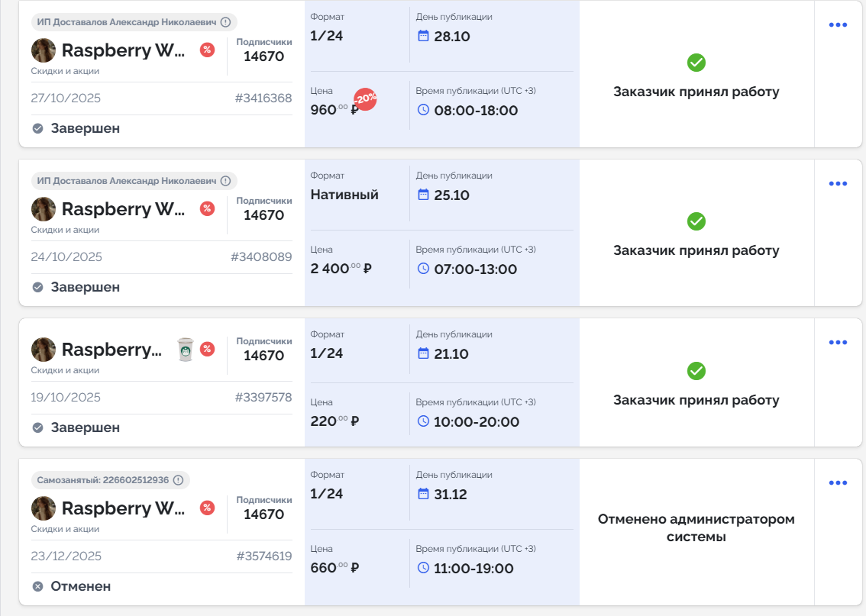This screenshot has height=616, width=866.
Task: Open three-dot menu for order #3408089
Action: pos(838,184)
